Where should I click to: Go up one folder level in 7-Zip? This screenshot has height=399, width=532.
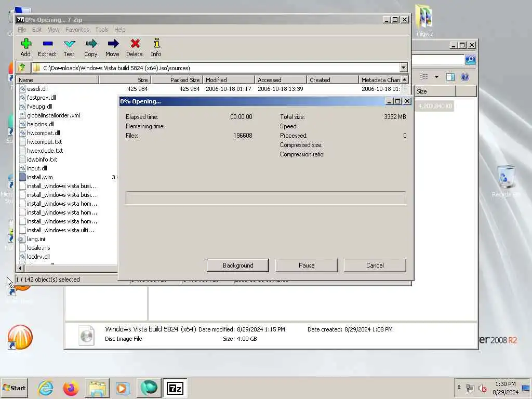[x=22, y=67]
